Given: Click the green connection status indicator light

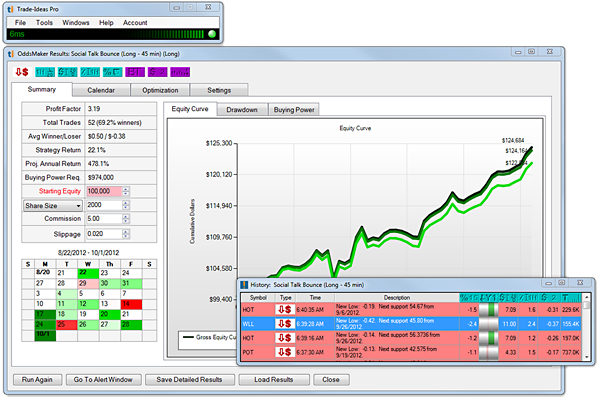Looking at the screenshot, I should click(x=212, y=34).
